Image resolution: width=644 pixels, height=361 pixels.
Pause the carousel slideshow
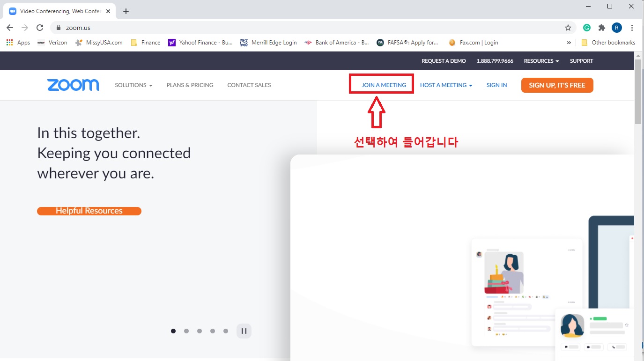244,331
